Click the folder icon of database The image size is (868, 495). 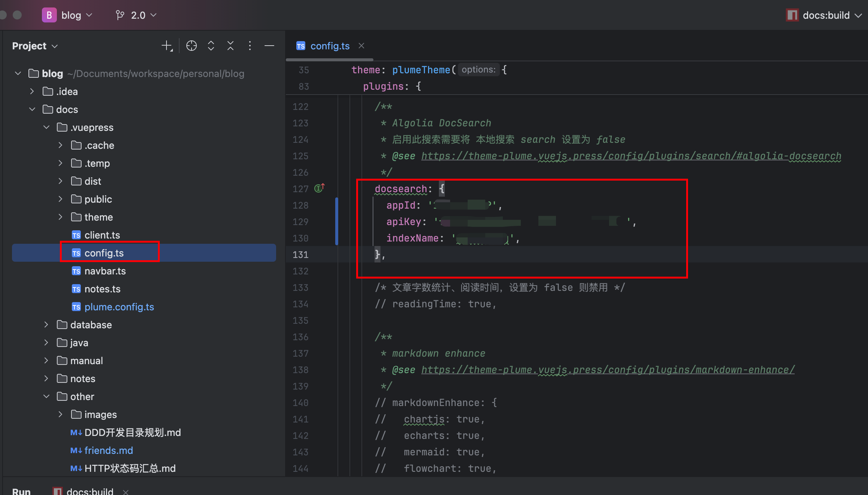[62, 325]
